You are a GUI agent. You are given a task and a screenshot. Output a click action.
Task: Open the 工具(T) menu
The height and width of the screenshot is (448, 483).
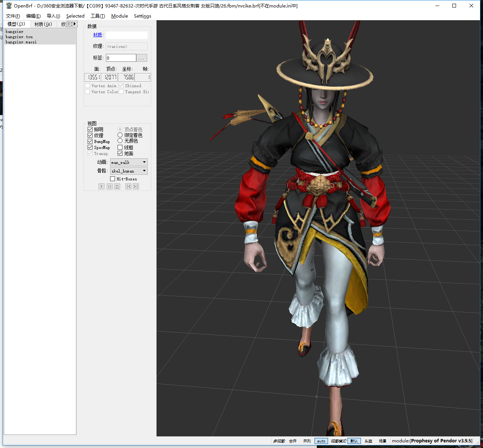[x=98, y=16]
